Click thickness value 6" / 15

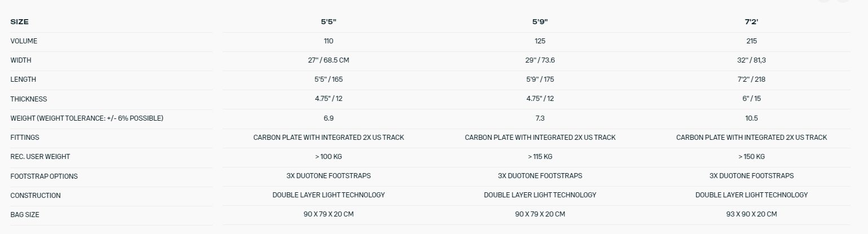751,99
